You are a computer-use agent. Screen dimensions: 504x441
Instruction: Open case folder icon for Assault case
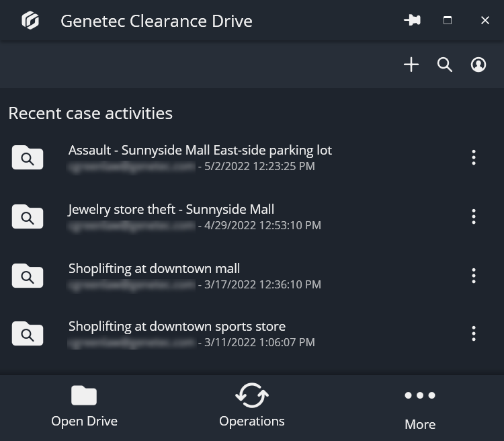tap(28, 157)
